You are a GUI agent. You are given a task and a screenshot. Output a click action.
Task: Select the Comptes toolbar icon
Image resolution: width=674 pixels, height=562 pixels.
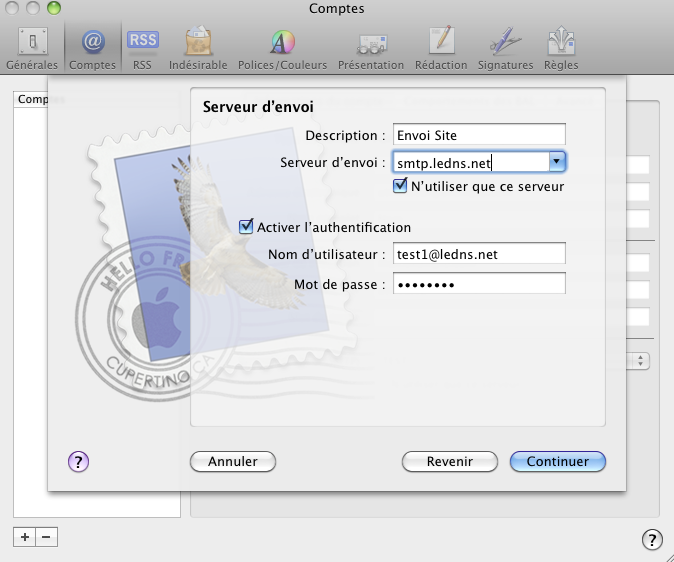point(92,48)
